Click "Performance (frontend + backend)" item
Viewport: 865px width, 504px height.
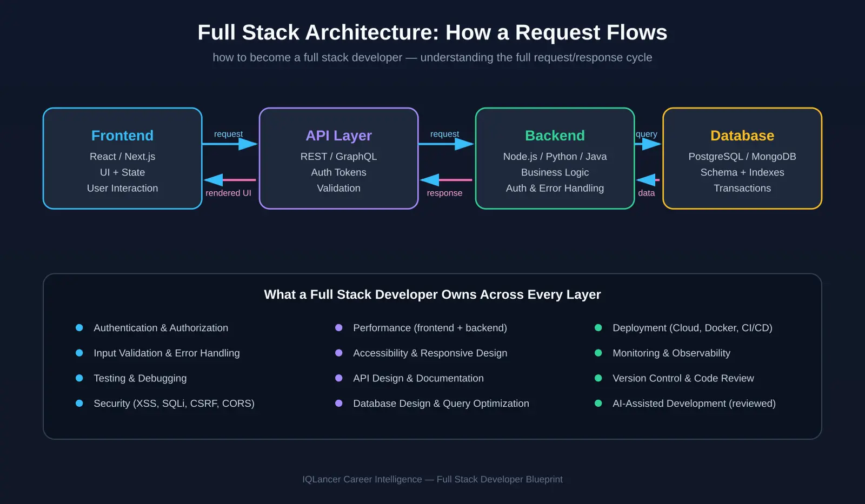coord(430,328)
